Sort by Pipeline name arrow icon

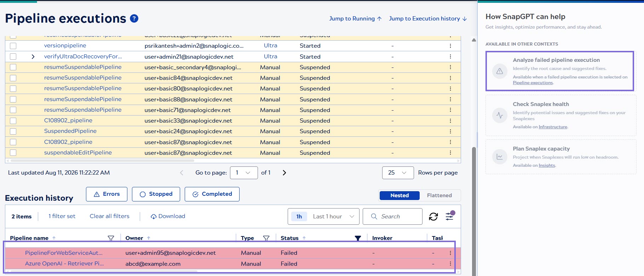[54, 238]
